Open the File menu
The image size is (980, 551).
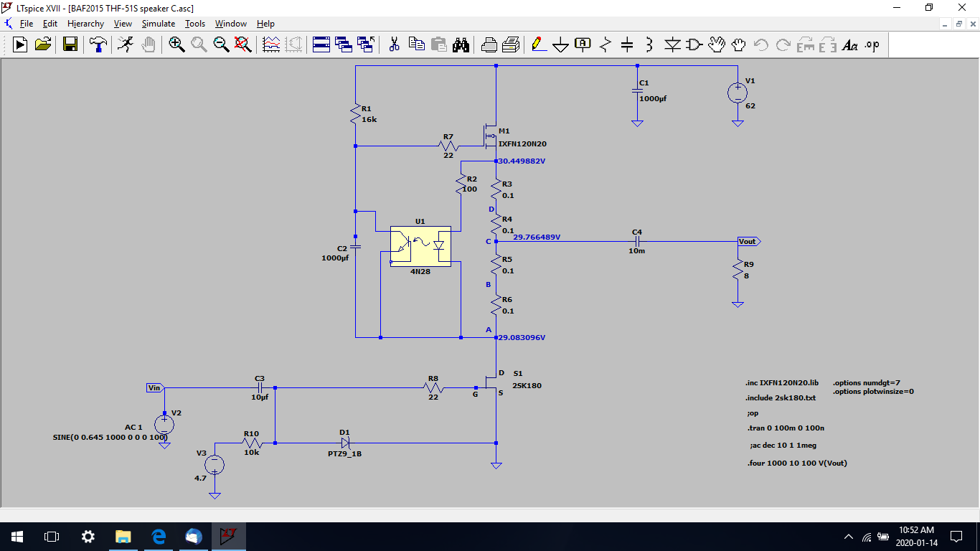[27, 24]
